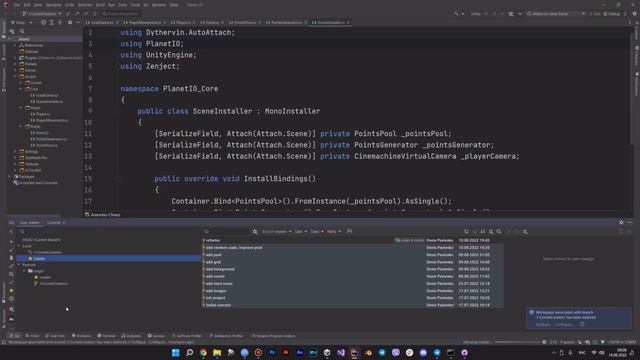Open the Dynamic Program Analysis tool button

click(x=273, y=336)
